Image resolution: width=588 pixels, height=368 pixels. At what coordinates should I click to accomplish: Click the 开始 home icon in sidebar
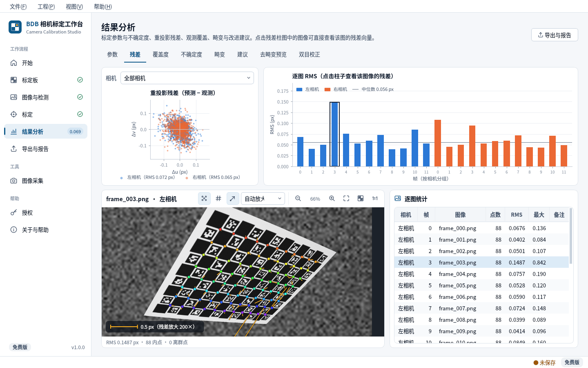click(13, 63)
